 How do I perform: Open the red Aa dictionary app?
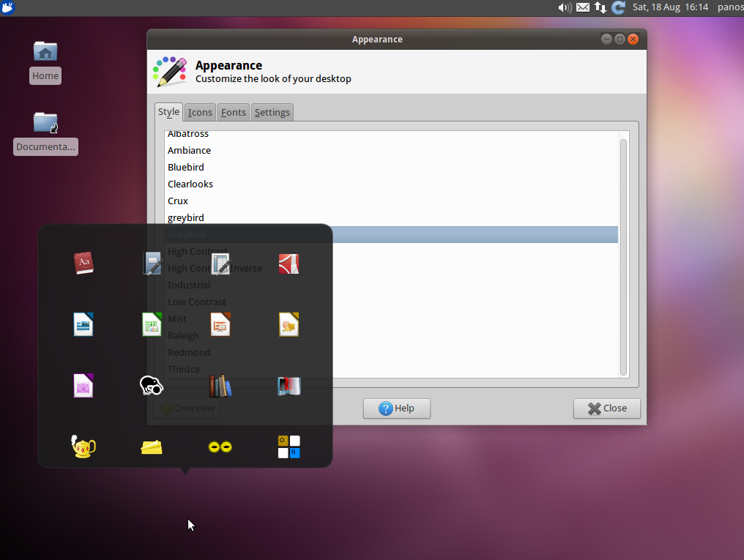83,264
